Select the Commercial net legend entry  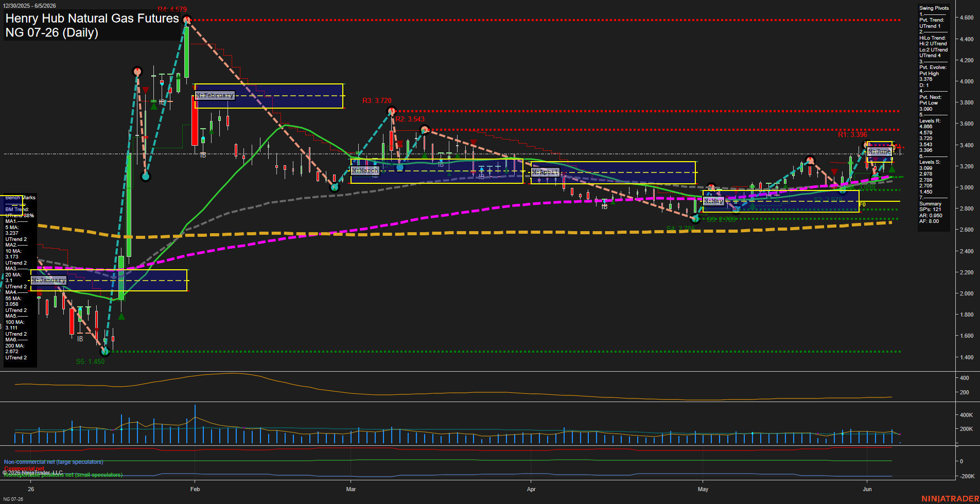click(24, 468)
